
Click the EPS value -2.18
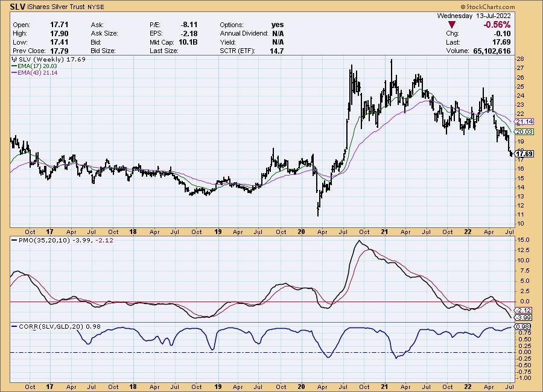[189, 33]
